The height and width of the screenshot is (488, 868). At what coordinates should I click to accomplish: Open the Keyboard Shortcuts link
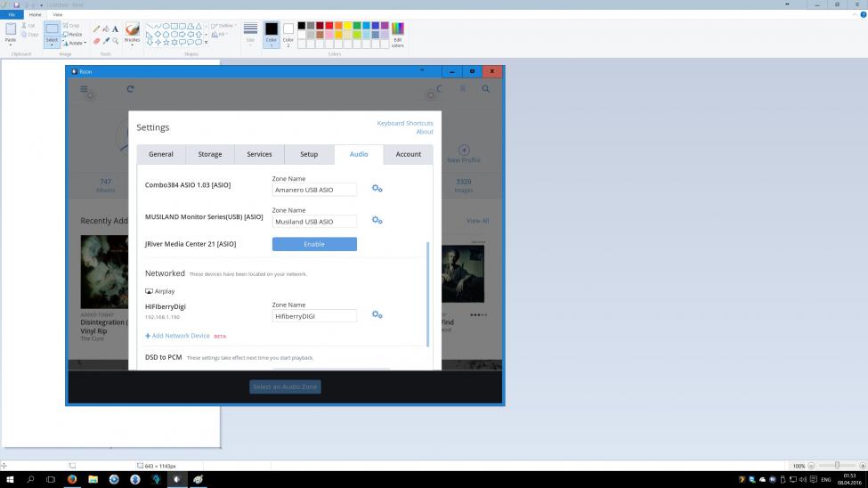(405, 123)
